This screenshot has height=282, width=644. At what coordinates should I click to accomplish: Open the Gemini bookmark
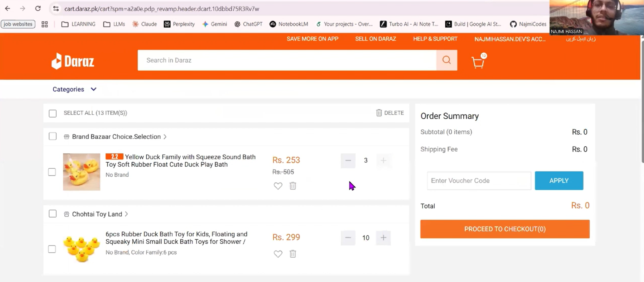click(x=215, y=24)
